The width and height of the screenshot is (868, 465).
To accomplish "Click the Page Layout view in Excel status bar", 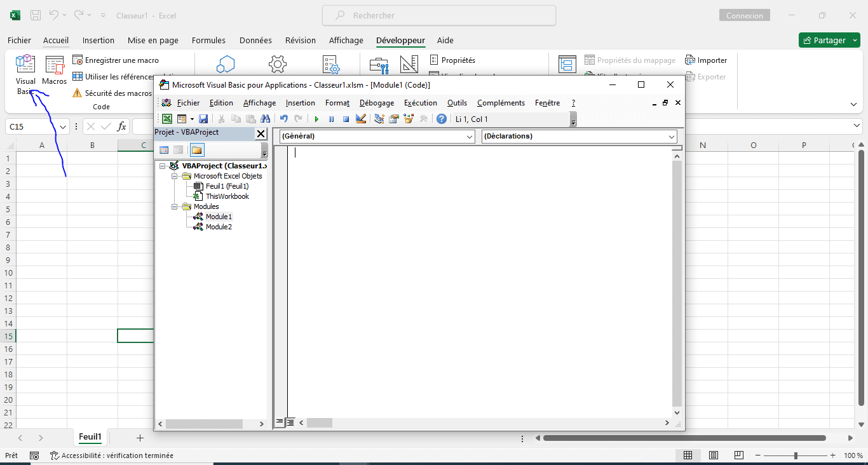I will point(714,455).
